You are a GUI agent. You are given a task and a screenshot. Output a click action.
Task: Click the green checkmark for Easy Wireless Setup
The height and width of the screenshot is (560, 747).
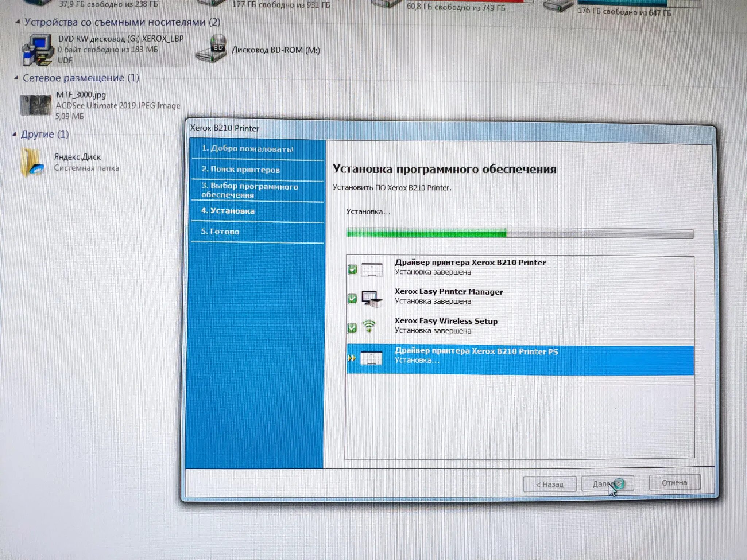point(352,328)
